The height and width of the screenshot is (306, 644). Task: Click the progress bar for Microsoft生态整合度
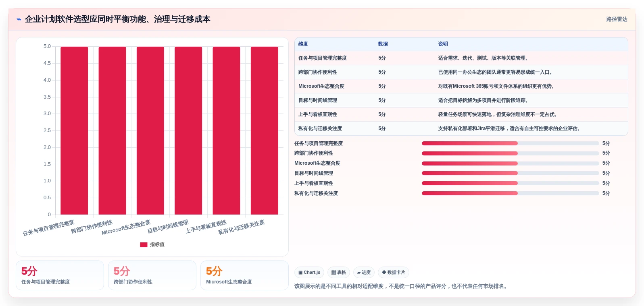[x=510, y=163]
